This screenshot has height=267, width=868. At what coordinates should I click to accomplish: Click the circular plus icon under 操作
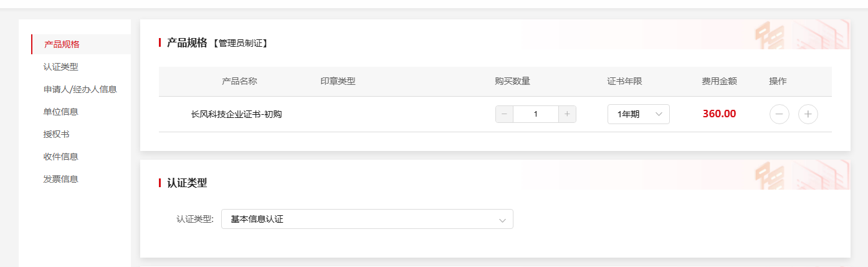pos(808,114)
